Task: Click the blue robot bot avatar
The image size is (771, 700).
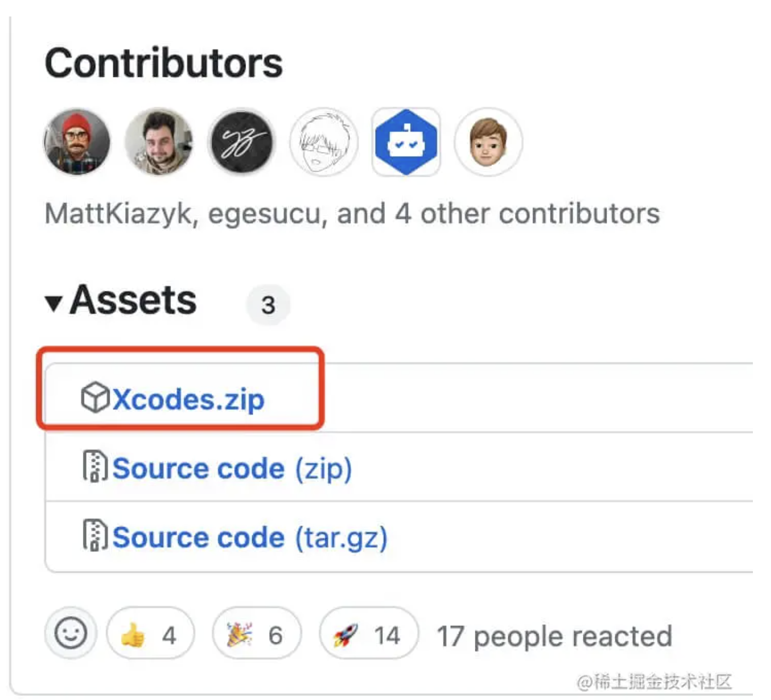Action: pos(406,142)
